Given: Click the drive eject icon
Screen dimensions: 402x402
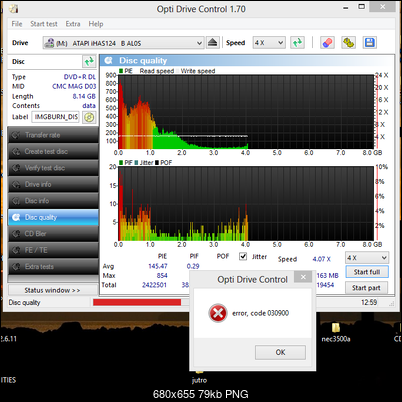Looking at the screenshot, I should (213, 43).
